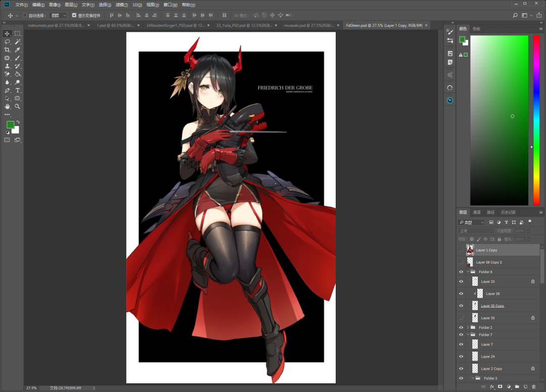Select the Hand tool
The height and width of the screenshot is (392, 546).
pos(7,107)
